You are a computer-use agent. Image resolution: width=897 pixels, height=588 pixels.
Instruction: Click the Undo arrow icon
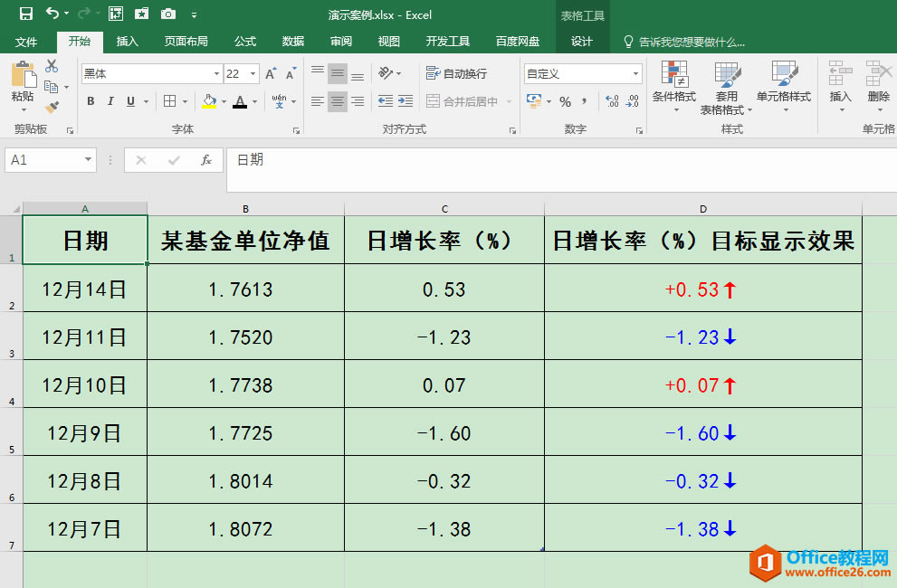point(52,14)
